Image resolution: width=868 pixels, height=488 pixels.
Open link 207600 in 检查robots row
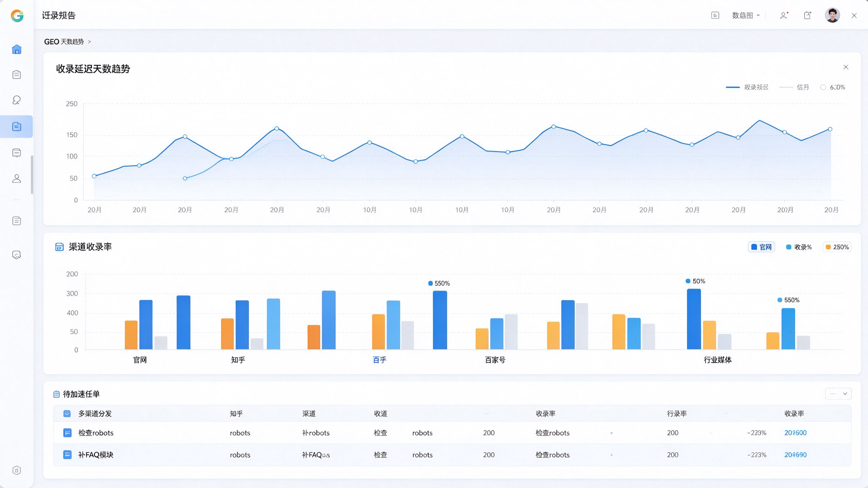796,433
